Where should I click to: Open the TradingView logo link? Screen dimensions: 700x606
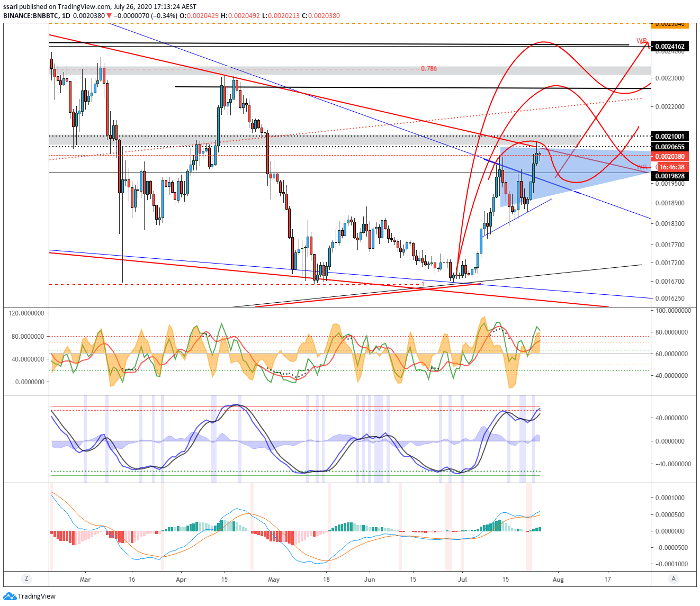point(29,596)
